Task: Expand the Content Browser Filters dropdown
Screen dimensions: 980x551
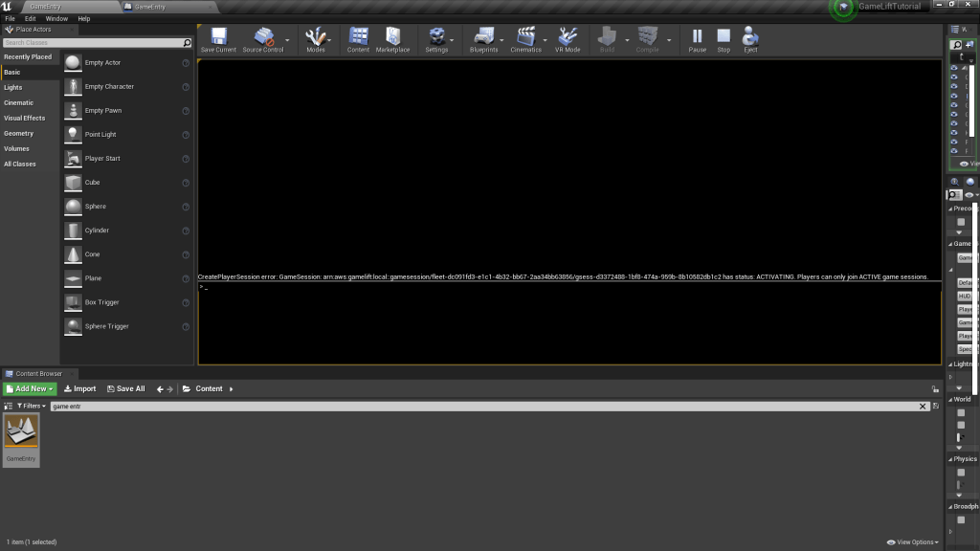Action: point(32,407)
